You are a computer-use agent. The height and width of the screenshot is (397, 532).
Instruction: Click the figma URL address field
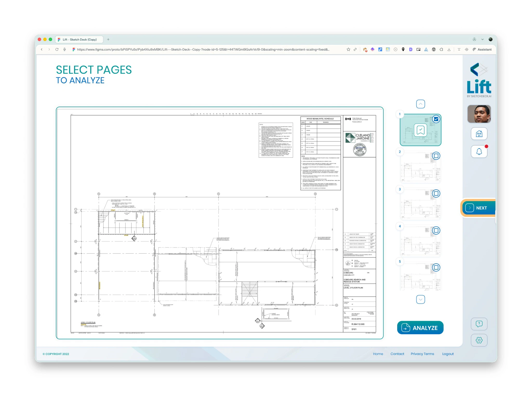click(x=203, y=50)
